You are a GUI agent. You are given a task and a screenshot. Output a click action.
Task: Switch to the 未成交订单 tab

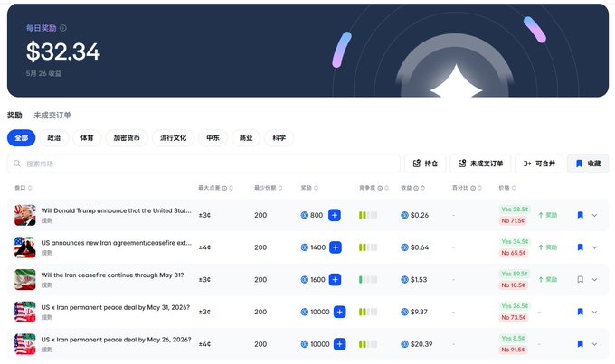click(x=52, y=116)
